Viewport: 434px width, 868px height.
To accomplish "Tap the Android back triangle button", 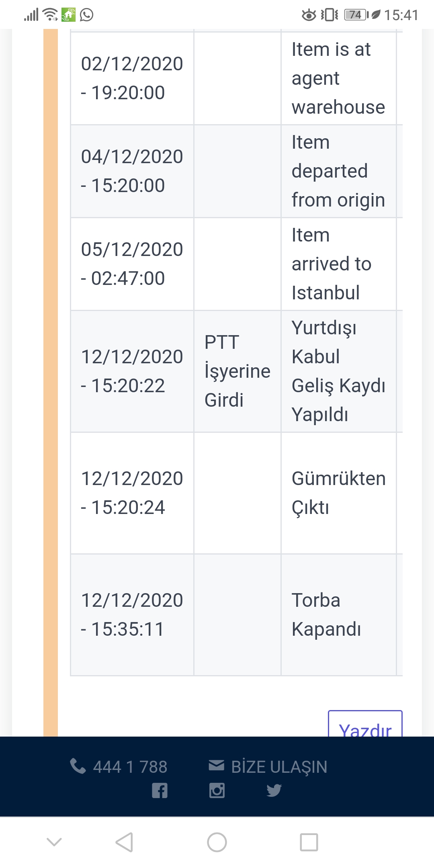I will tap(124, 842).
